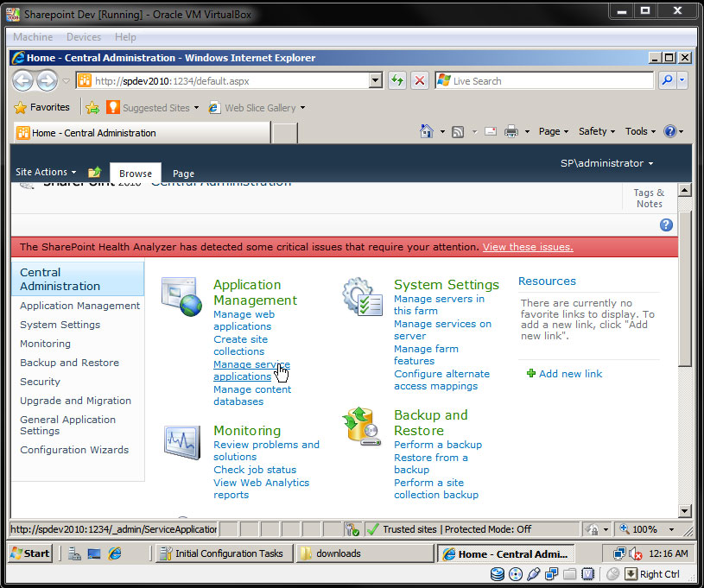Click the IE popup blocker status icon
Screen dimensions: 704x588
tap(352, 529)
